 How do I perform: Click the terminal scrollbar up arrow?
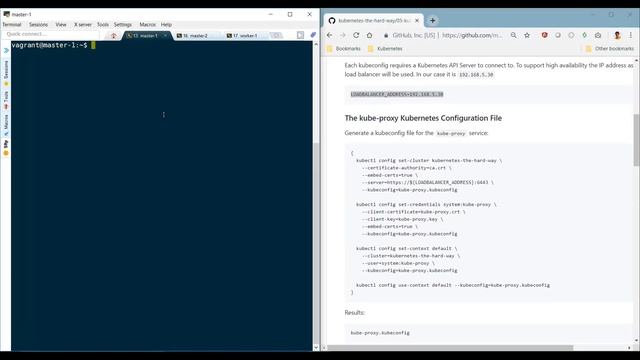316,44
